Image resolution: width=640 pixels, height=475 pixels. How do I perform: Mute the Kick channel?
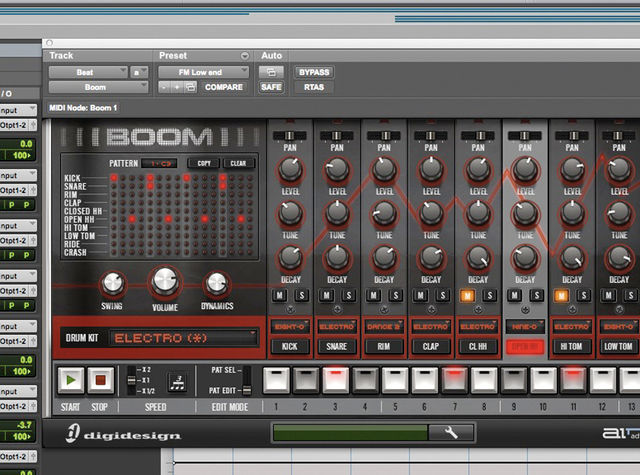280,295
